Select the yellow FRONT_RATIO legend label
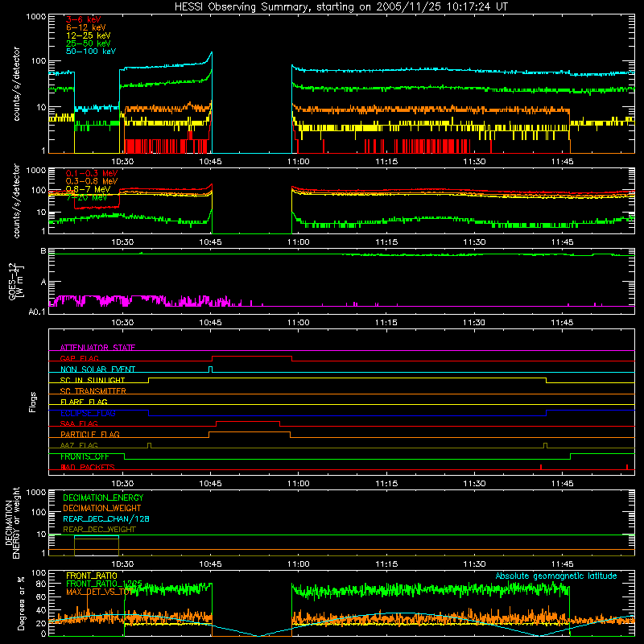The image size is (644, 644). coord(91,576)
